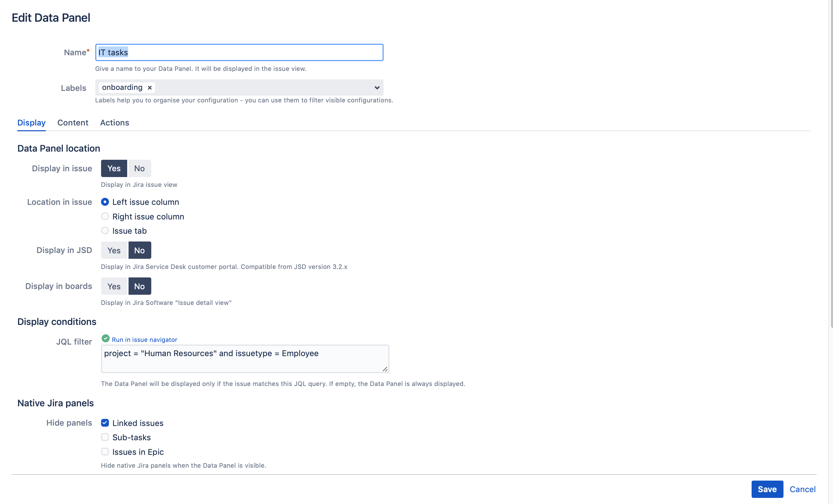
Task: Enable Display in JSD with Yes
Action: (114, 251)
